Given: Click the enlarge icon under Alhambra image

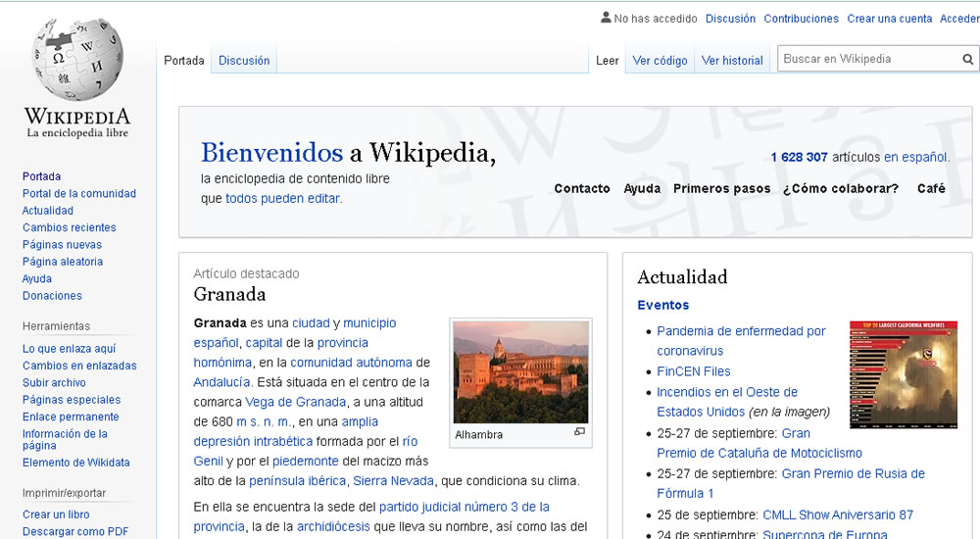Looking at the screenshot, I should click(579, 431).
